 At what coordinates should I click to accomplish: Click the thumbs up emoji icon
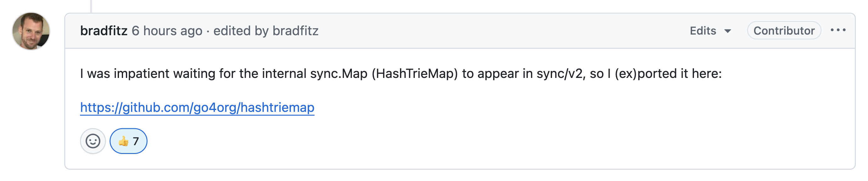pos(123,141)
